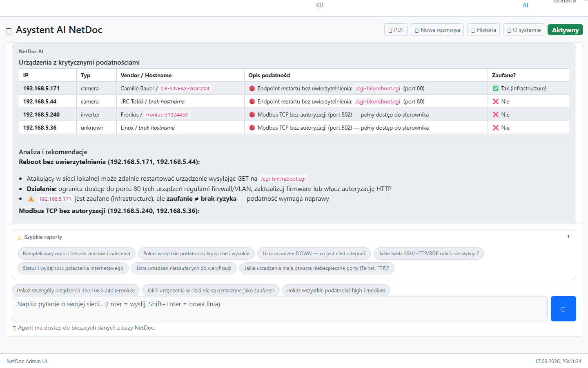Choose suggestion Pokaż szczegóły urządzenia 192.168.5.240

(x=76, y=290)
